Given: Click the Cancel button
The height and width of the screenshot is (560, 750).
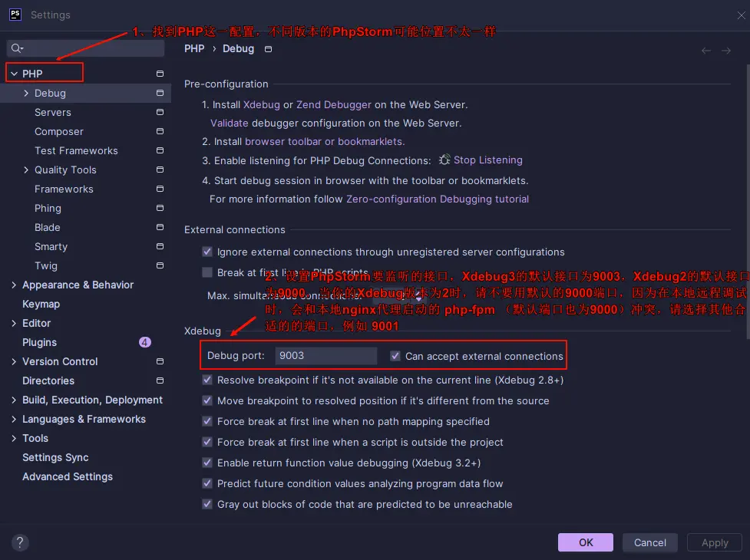Looking at the screenshot, I should click(x=649, y=542).
